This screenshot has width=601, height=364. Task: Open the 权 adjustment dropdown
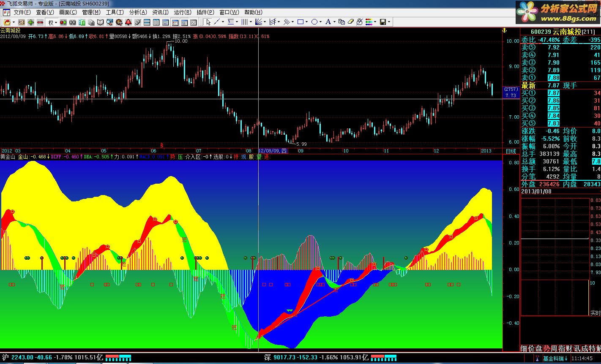(x=53, y=22)
